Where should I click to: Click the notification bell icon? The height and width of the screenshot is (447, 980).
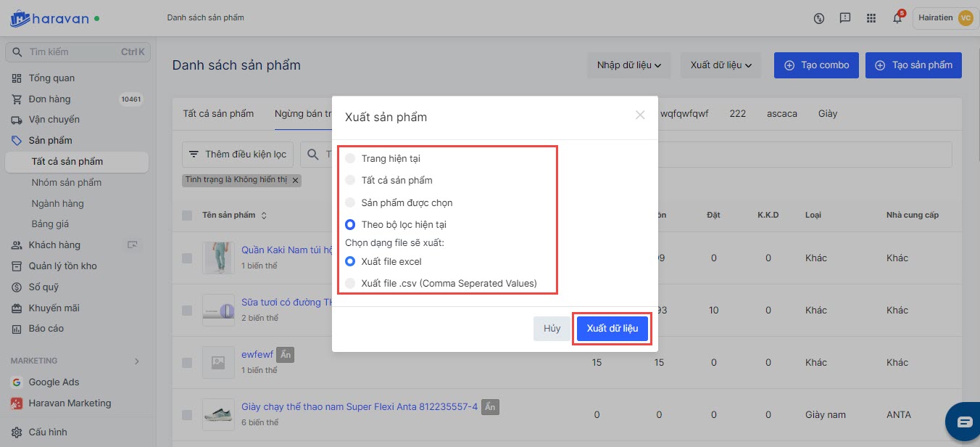[897, 18]
